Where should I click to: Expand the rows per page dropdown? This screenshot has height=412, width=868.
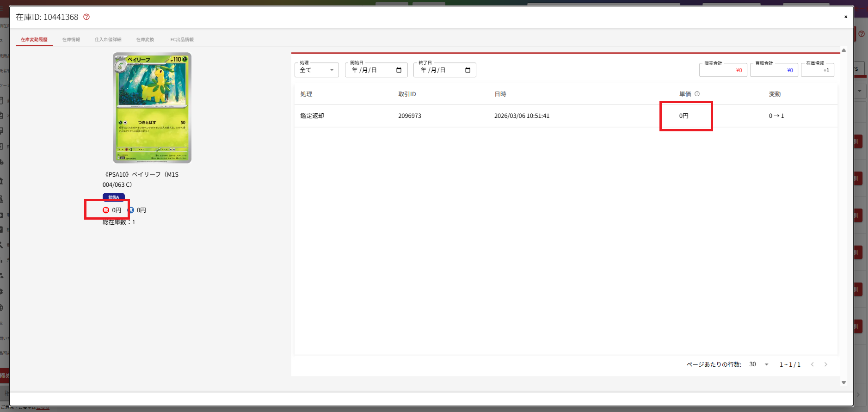coord(759,364)
